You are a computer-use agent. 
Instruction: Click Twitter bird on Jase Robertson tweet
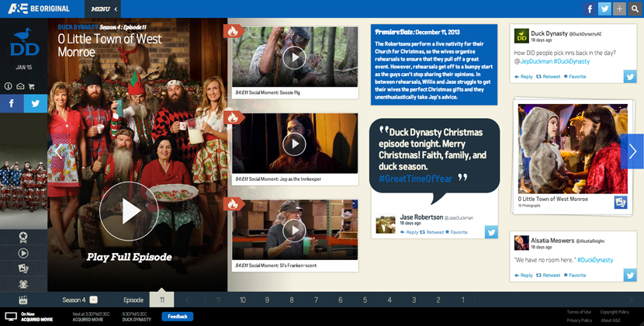pos(491,232)
